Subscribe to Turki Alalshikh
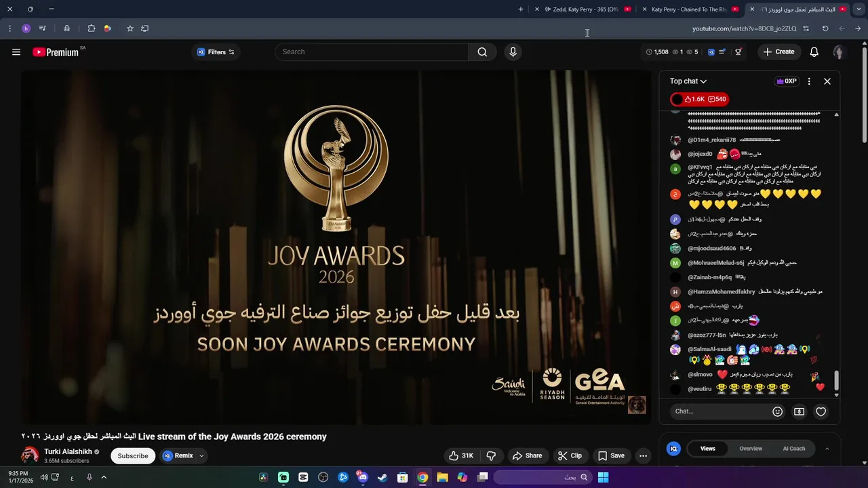 point(133,456)
